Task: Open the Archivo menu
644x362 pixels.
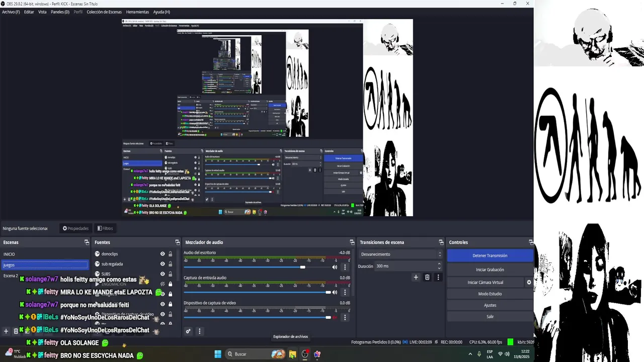Action: point(11,12)
